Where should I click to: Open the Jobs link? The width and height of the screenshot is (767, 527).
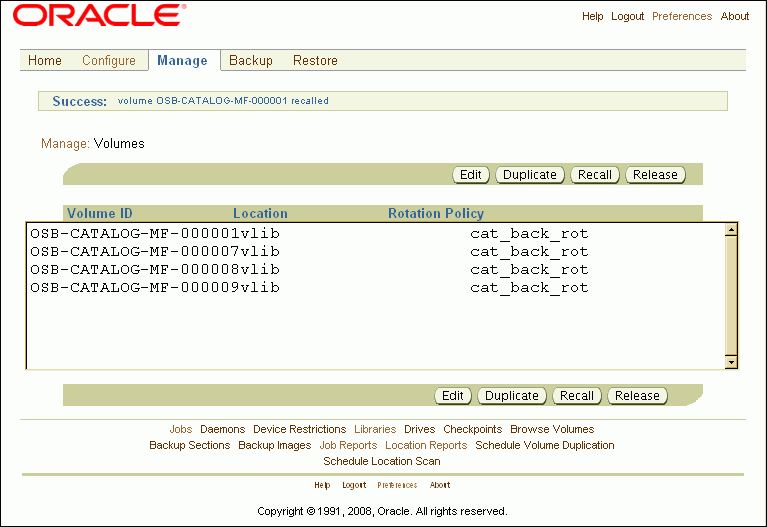click(x=180, y=429)
